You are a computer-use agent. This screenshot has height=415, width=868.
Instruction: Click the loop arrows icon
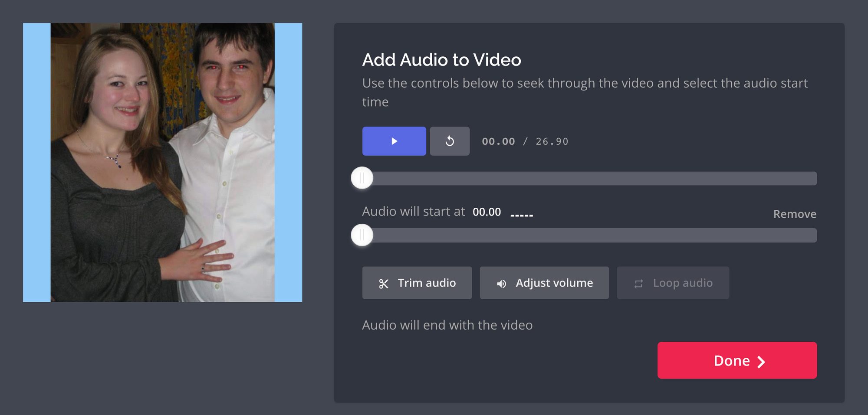[x=638, y=284]
